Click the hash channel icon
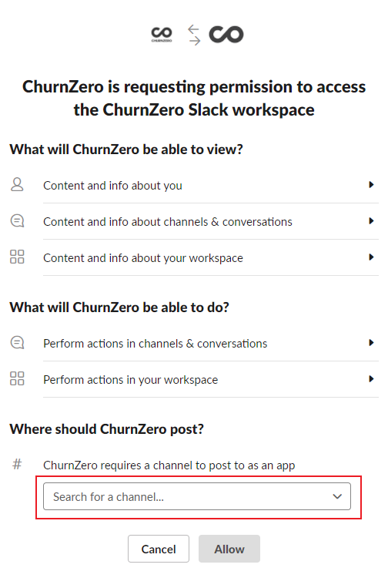 [x=17, y=465]
